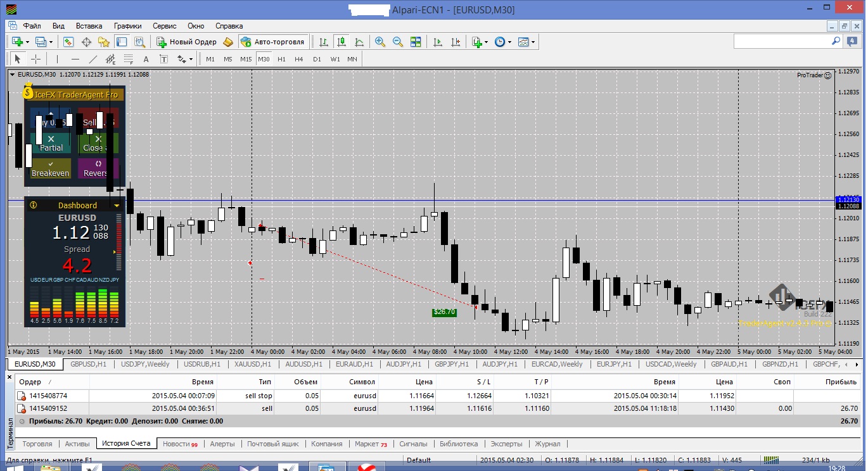Select order 1415409152 row
The width and height of the screenshot is (868, 471).
(437, 408)
